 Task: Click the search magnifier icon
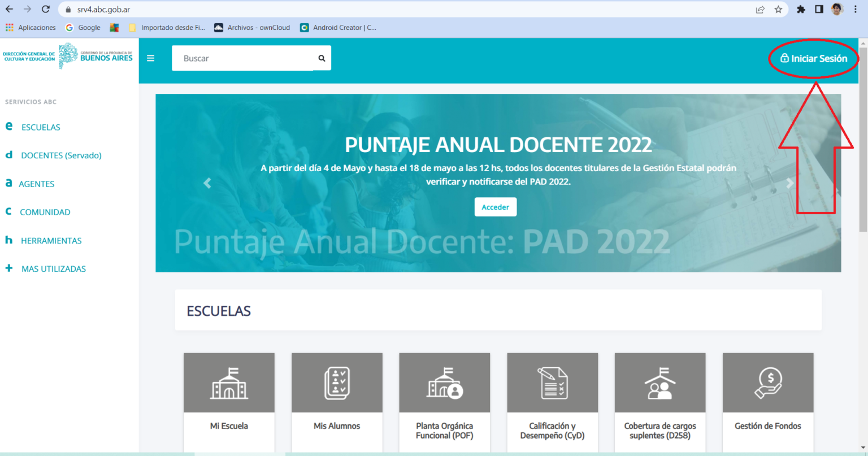322,58
